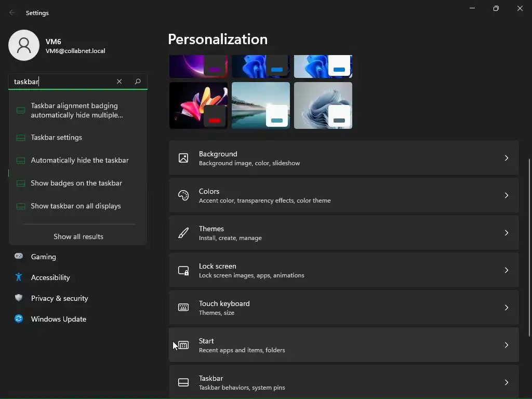Expand the Colors settings chevron
532x399 pixels.
point(506,195)
